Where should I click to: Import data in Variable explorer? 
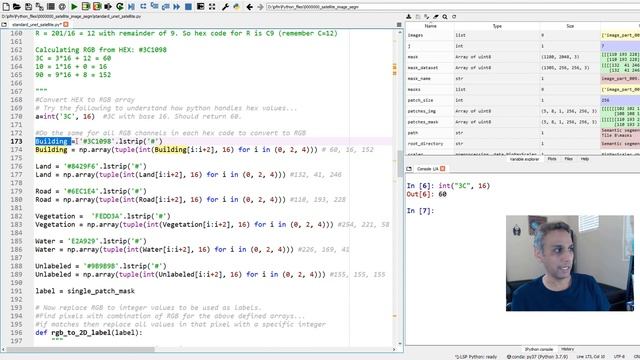coord(409,17)
